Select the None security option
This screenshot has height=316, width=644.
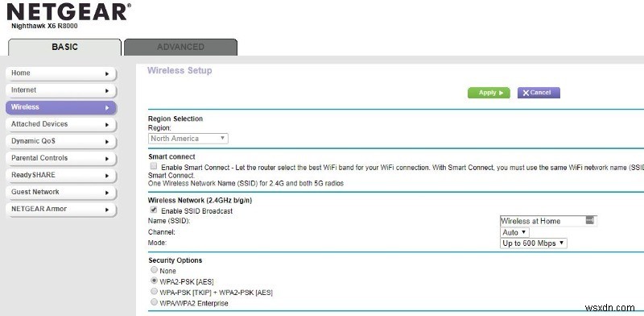(154, 270)
